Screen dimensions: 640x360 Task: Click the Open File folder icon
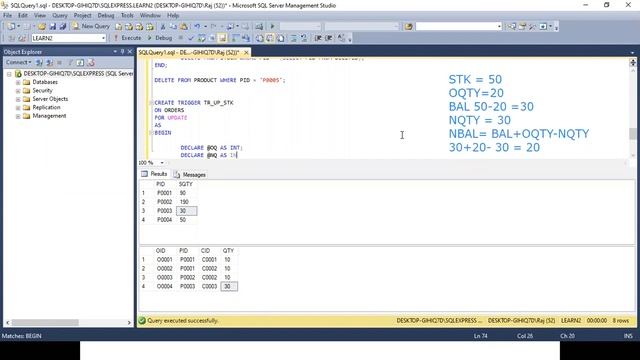point(42,27)
